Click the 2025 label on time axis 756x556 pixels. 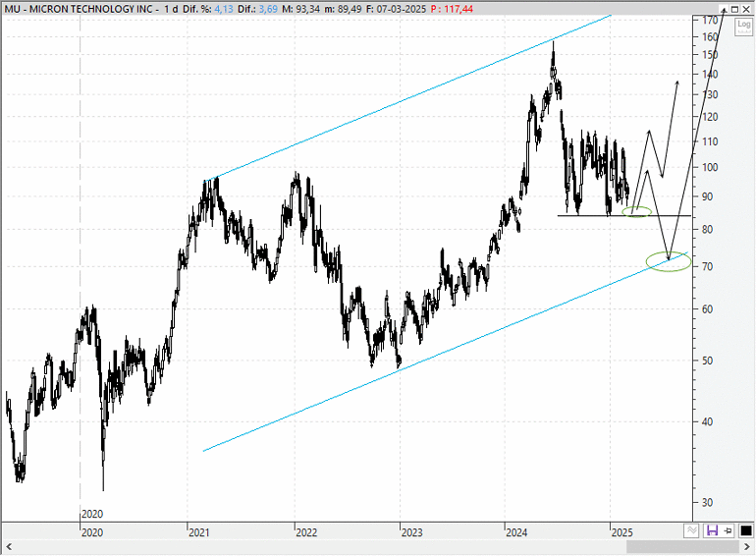pos(621,532)
